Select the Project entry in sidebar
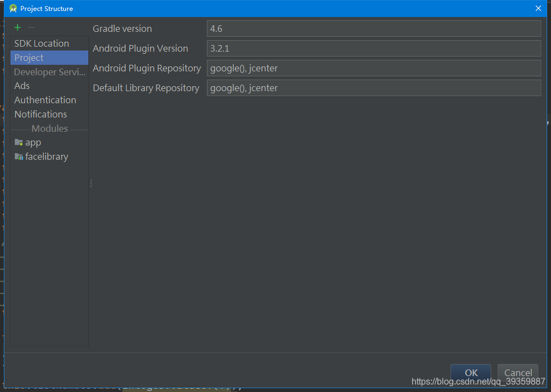The image size is (551, 392). pyautogui.click(x=49, y=58)
